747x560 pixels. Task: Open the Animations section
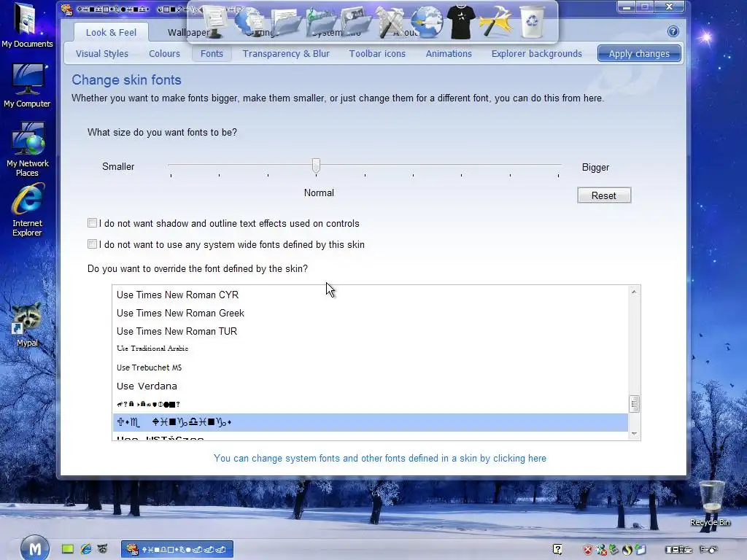click(449, 53)
